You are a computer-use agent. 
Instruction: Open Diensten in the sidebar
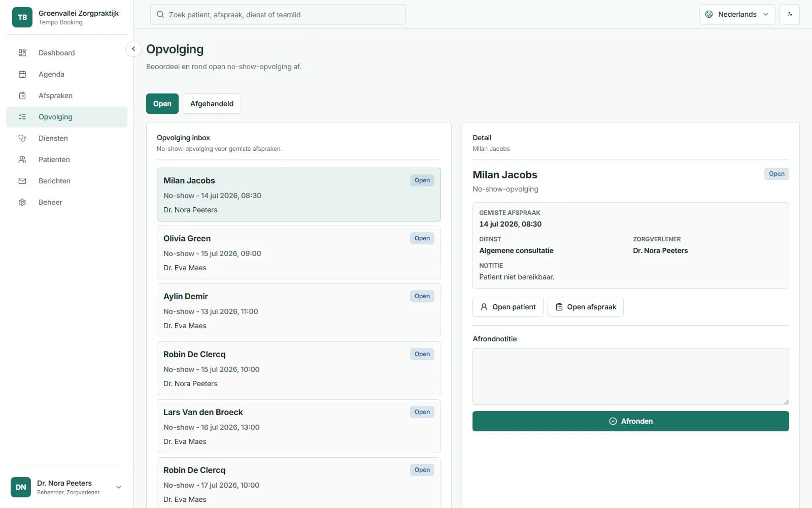click(x=66, y=138)
